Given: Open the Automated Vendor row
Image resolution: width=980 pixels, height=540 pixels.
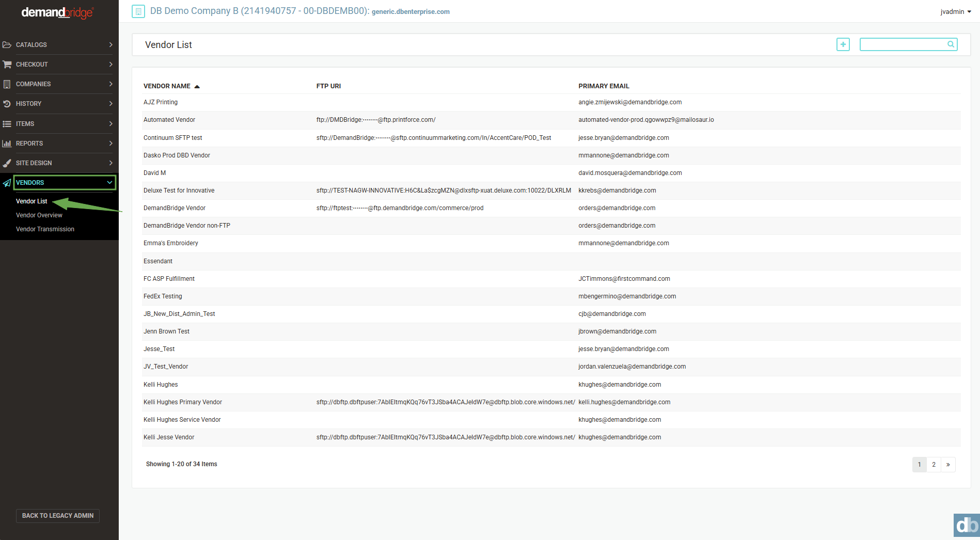Looking at the screenshot, I should pos(551,120).
